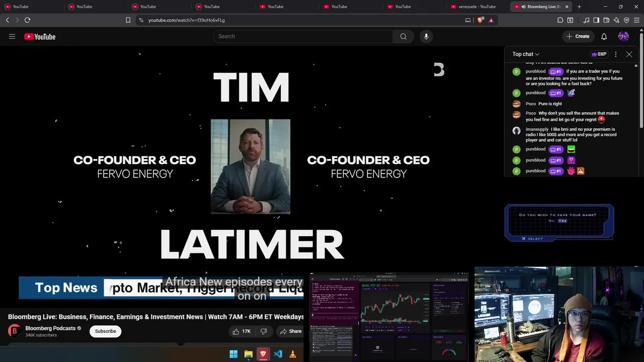The image size is (644, 362).
Task: Click the Share button
Action: click(x=290, y=331)
